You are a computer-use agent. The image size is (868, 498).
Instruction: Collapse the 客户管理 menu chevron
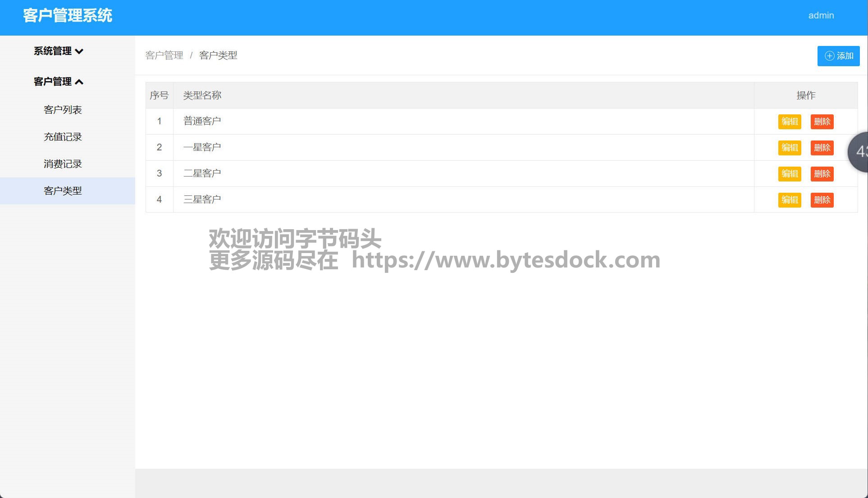click(x=79, y=82)
